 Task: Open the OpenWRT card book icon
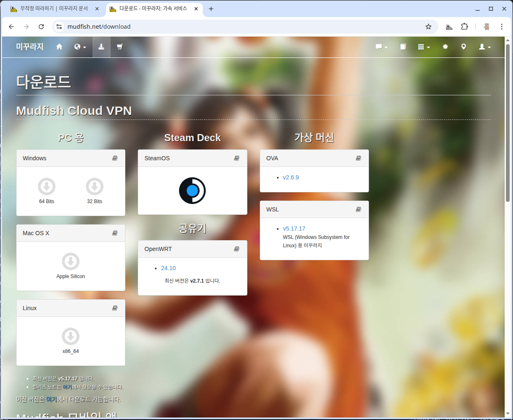(237, 249)
